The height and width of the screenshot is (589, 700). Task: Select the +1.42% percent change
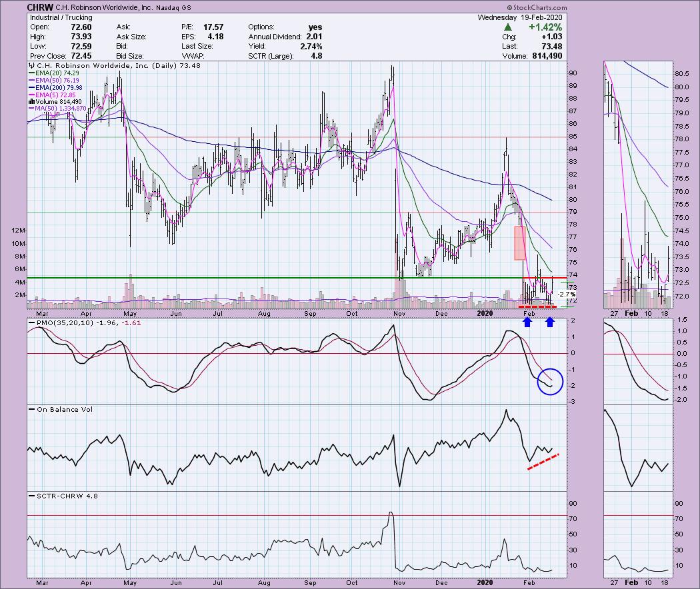pyautogui.click(x=545, y=27)
